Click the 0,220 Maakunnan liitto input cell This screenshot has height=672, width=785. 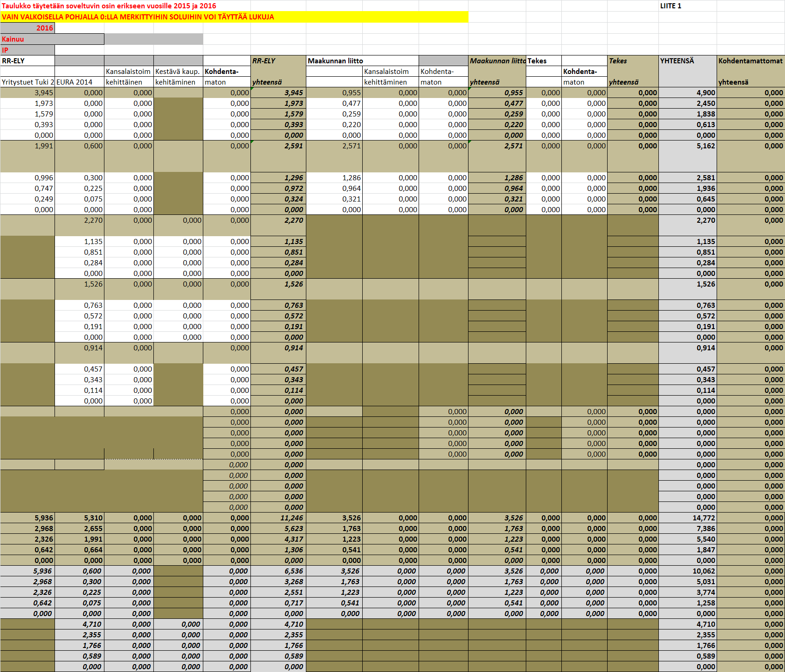(334, 124)
